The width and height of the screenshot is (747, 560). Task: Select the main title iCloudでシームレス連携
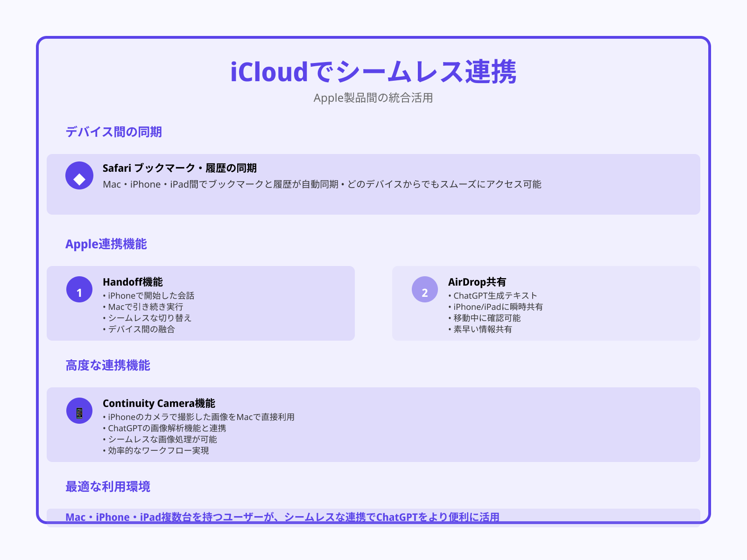click(x=373, y=72)
